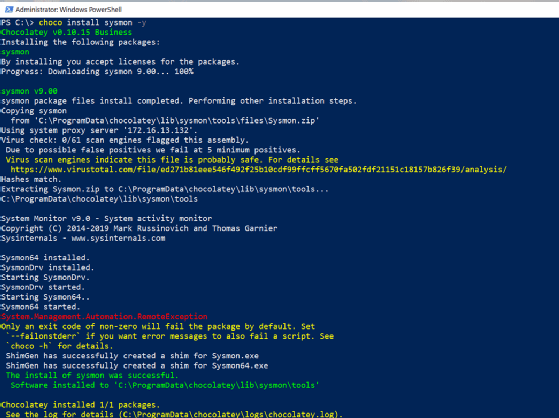Screen dimensions: 559x418
Task: Click the 'Chocolatey v0.10.15 Business' line
Action: pos(66,32)
